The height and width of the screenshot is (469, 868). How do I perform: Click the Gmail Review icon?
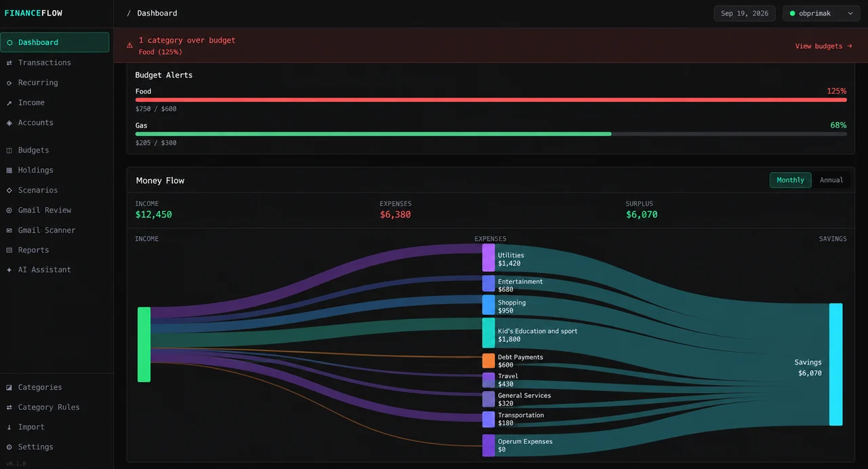click(x=9, y=210)
